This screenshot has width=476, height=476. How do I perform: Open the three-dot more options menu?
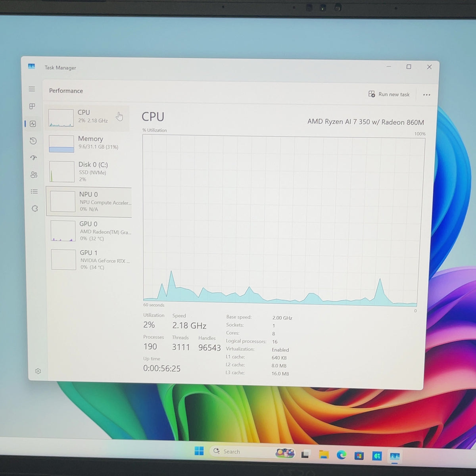click(427, 95)
